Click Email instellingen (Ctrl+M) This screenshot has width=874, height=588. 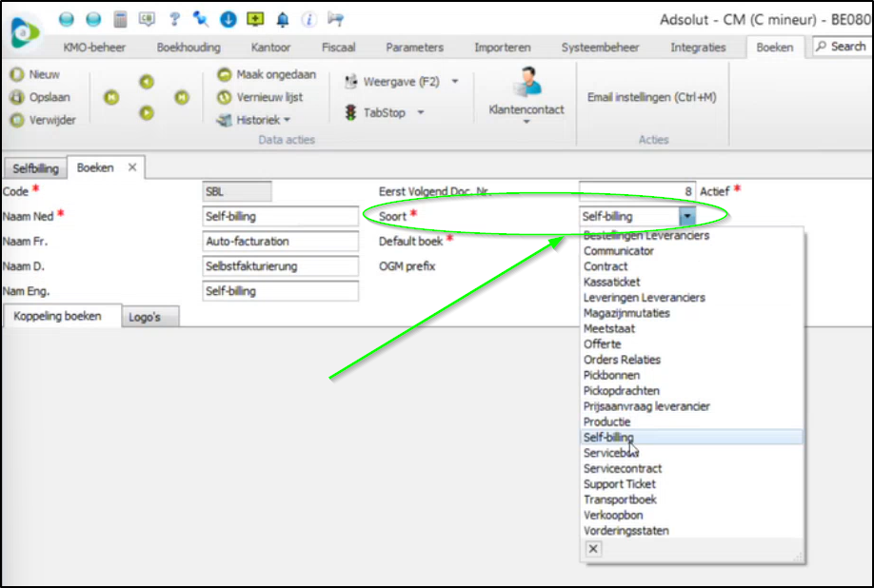point(651,97)
